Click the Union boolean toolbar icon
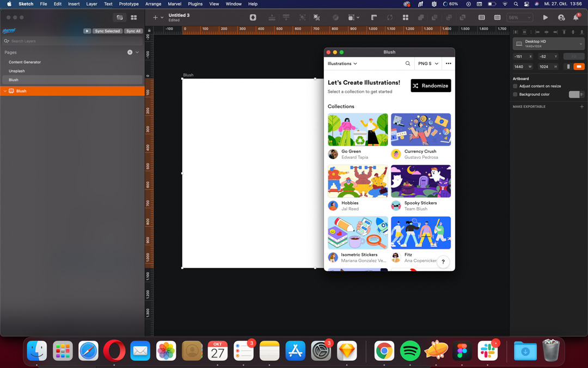588x368 pixels. point(421,17)
